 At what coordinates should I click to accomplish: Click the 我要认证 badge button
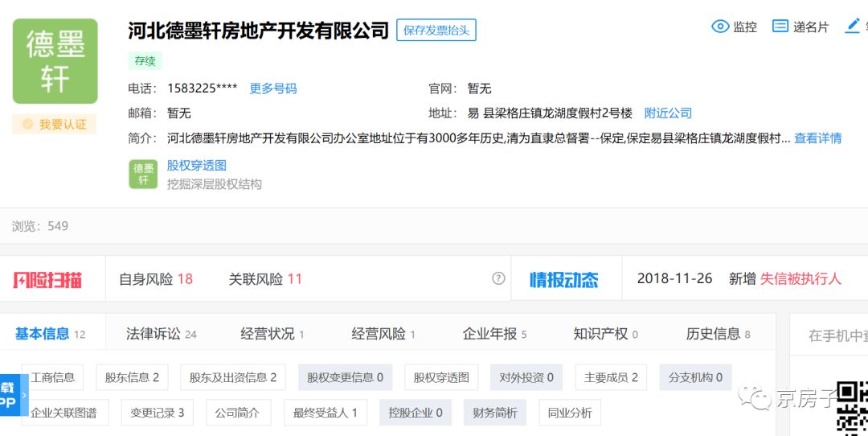click(55, 125)
